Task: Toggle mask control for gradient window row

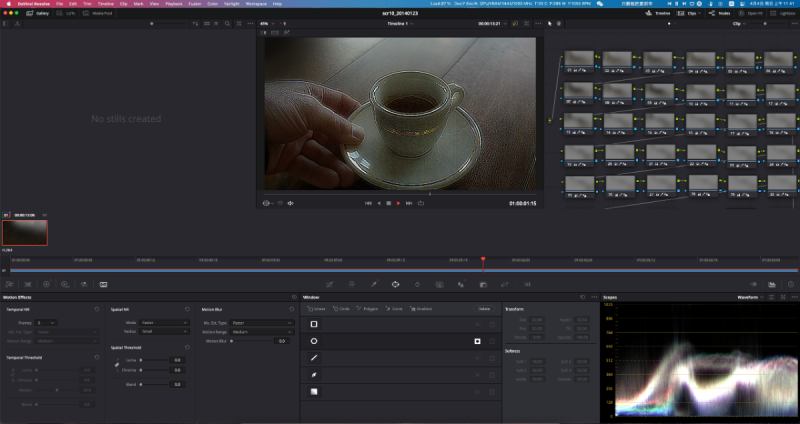Action: pyautogui.click(x=492, y=392)
